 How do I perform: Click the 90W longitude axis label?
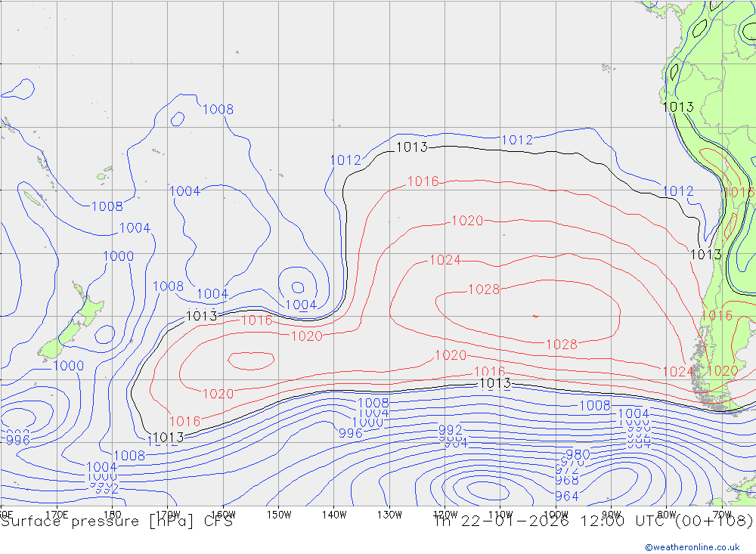click(611, 515)
